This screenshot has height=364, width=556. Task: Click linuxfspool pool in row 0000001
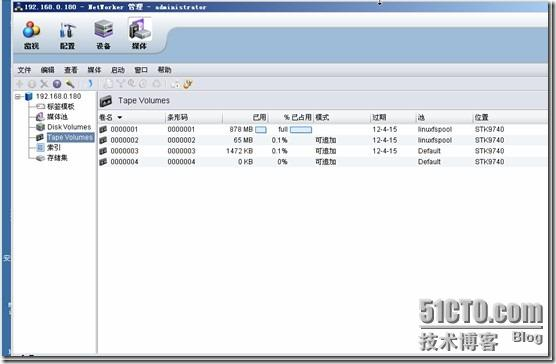point(435,129)
